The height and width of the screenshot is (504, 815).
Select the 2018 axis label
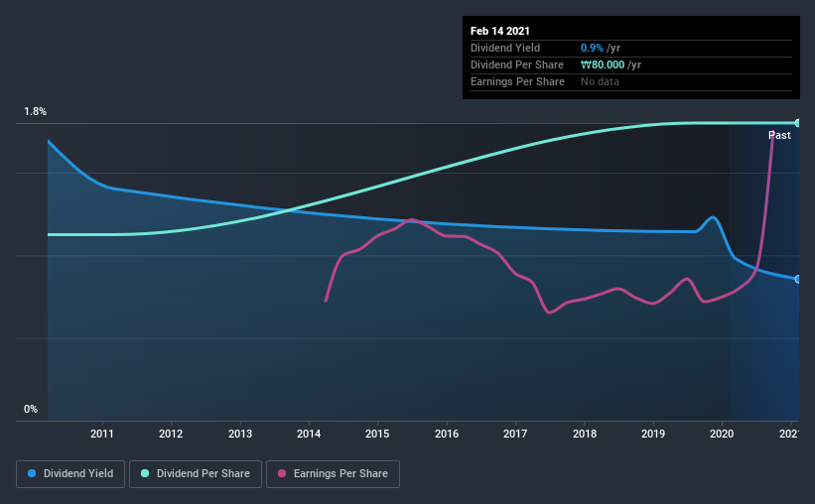pos(585,434)
